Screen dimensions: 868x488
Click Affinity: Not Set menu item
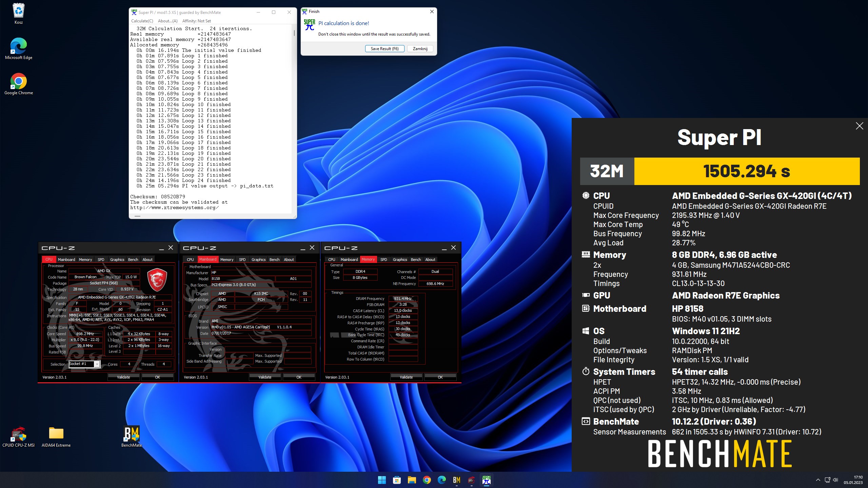coord(197,21)
